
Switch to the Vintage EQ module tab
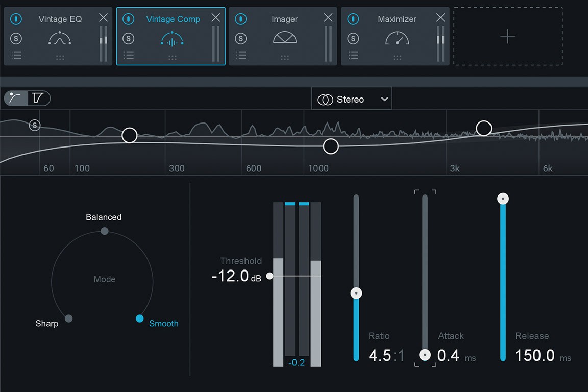(x=60, y=19)
